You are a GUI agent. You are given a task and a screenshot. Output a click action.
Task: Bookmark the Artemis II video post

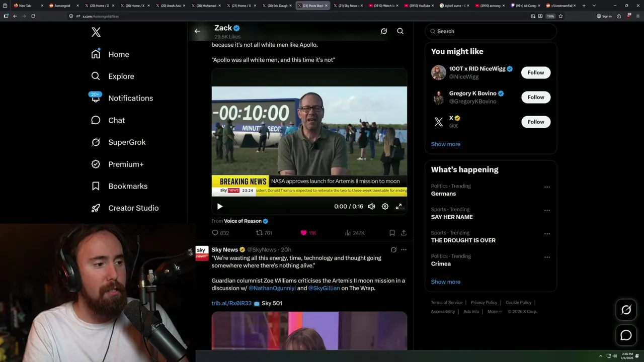pos(392,233)
